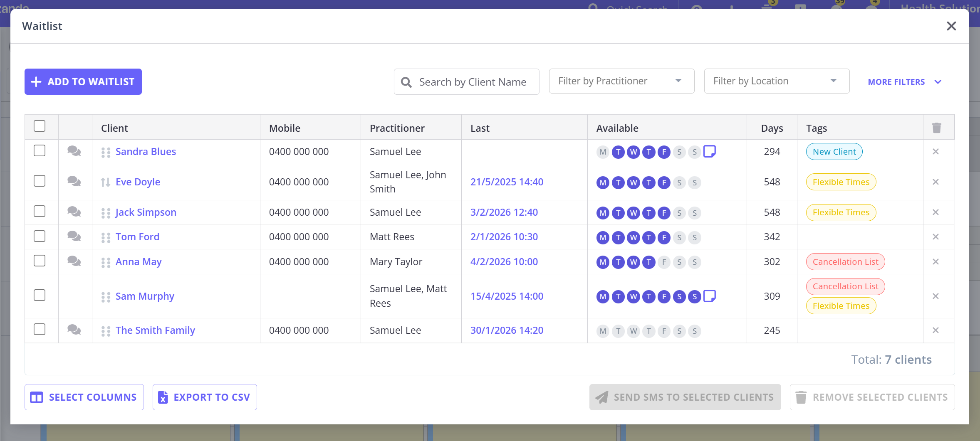Screen dimensions: 980x441
Task: Click the Days column header
Action: 772,128
